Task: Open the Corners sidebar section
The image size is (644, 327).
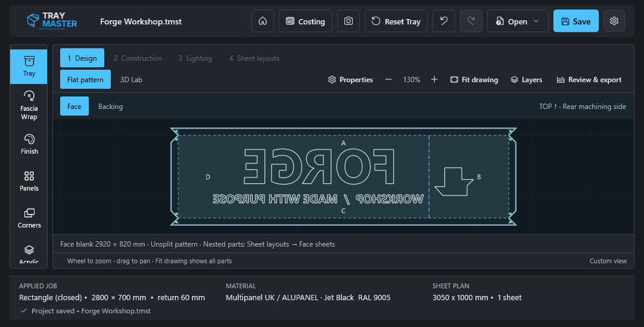Action: point(29,218)
